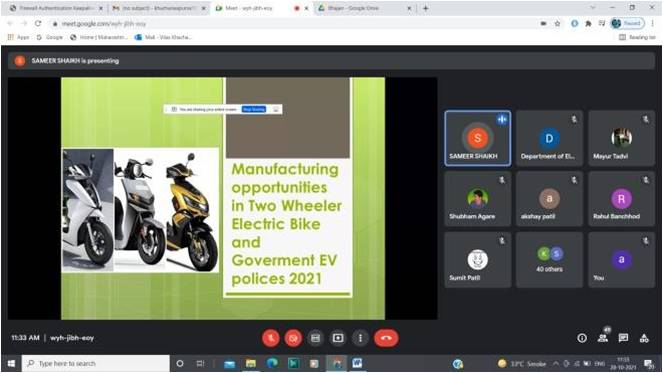Show everyone in the People panel
Screen dimensions: 663x373
[x=603, y=338]
